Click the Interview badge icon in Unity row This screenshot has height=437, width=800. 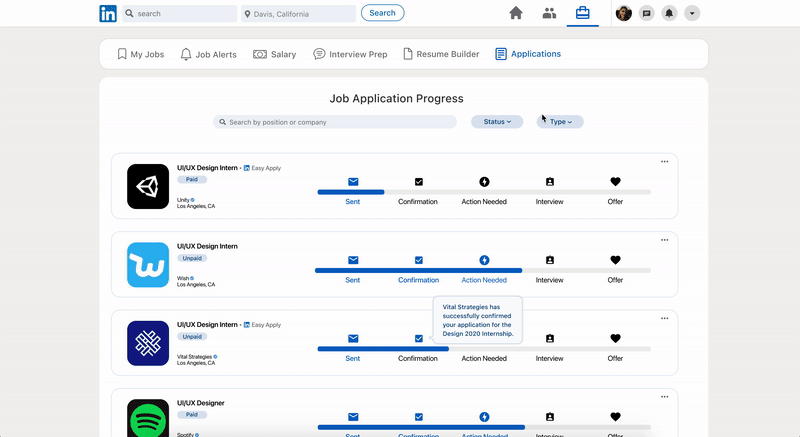coord(549,182)
